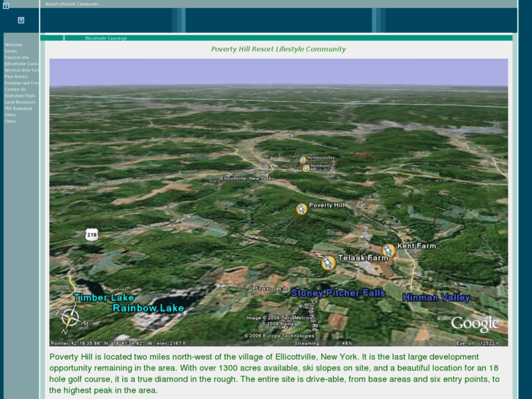Click the Poverty Hill Resort Lifestyle Community heading
Image resolution: width=532 pixels, height=399 pixels.
click(x=278, y=49)
